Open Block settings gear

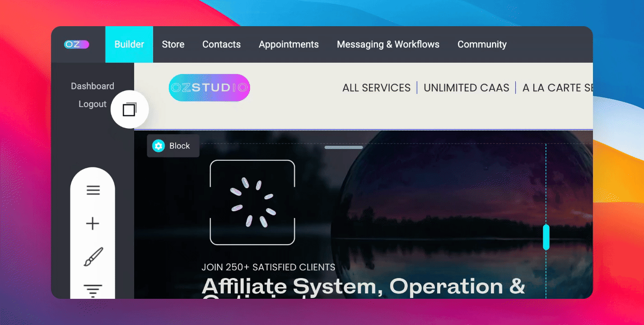pos(158,146)
